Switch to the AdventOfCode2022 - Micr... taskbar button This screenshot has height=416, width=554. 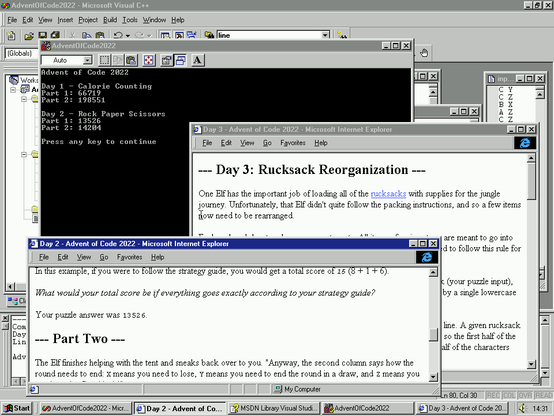[86, 409]
